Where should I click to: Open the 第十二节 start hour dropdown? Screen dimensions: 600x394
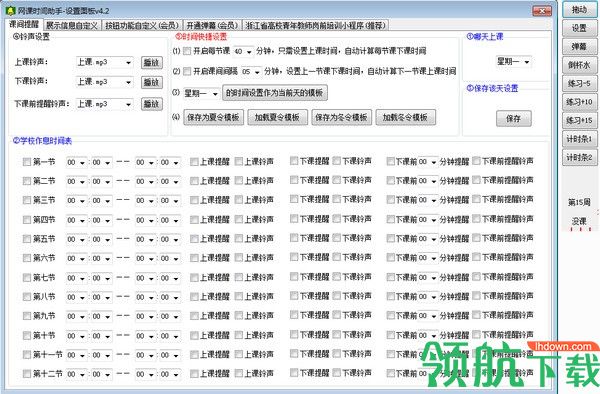(x=77, y=374)
